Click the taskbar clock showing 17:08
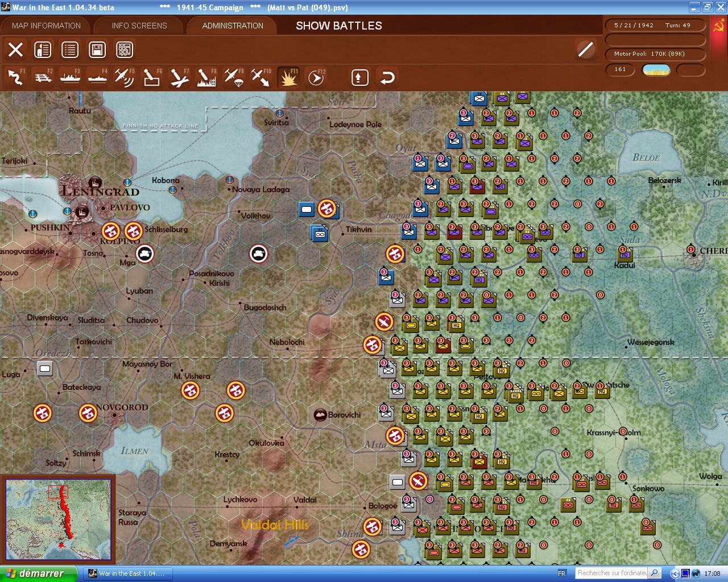728x582 pixels. (x=712, y=573)
